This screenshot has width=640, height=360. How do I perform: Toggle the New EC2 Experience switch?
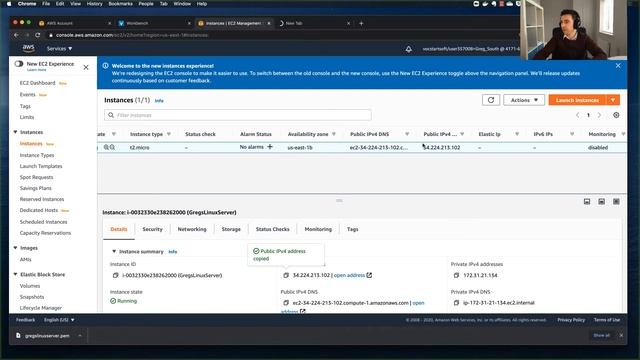(19, 64)
